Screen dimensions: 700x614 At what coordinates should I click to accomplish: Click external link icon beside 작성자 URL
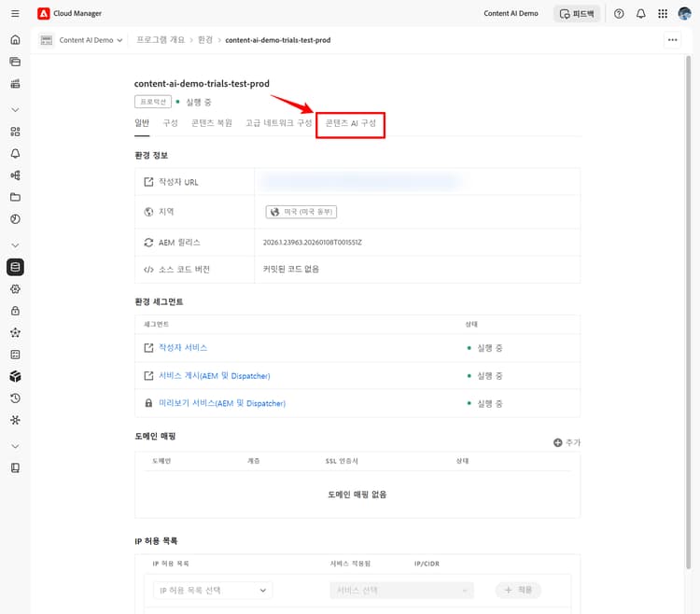(148, 182)
